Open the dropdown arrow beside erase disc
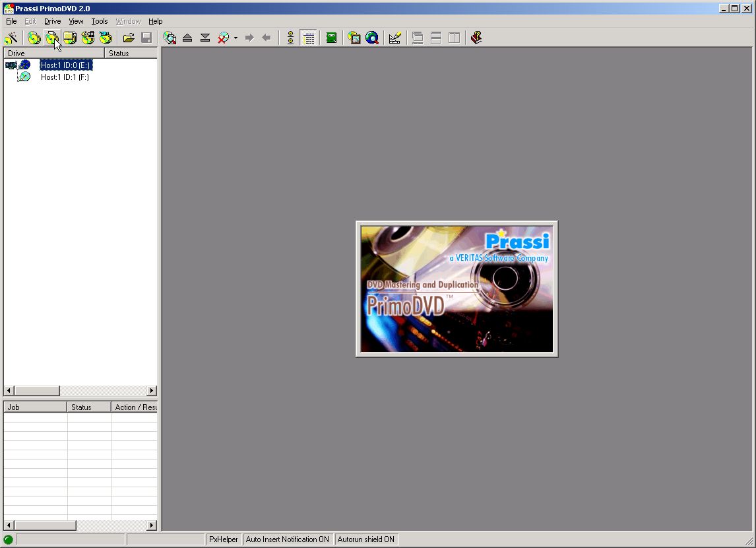Screen dimensions: 756x548 236,38
